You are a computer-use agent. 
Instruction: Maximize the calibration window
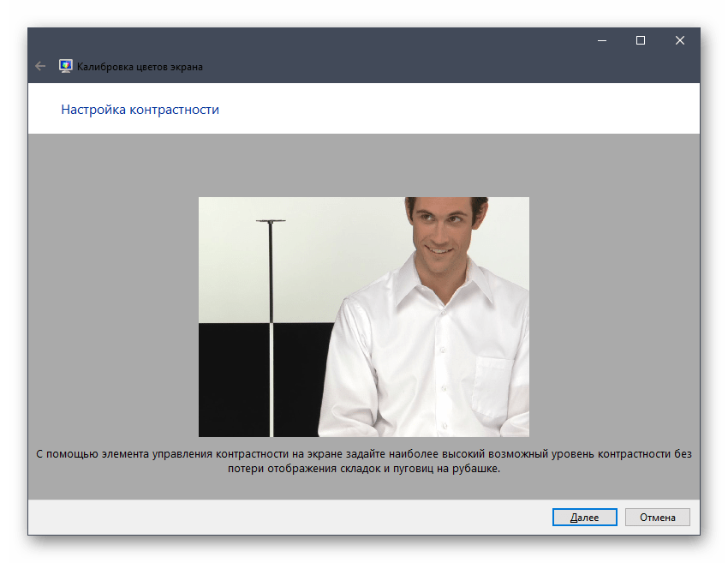click(x=640, y=40)
